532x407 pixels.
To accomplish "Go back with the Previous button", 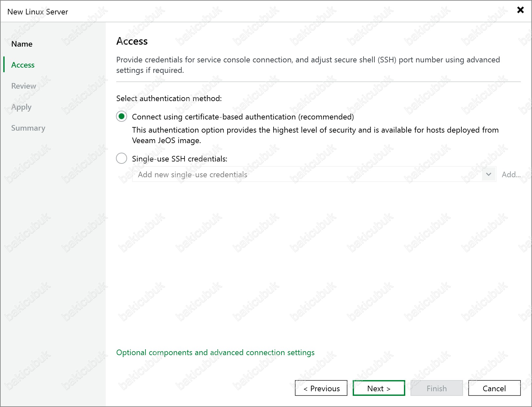I will [321, 388].
